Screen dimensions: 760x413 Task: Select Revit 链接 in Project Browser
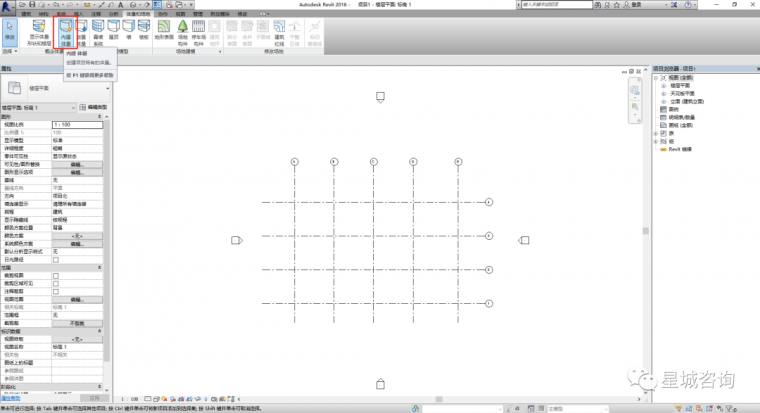coord(679,148)
